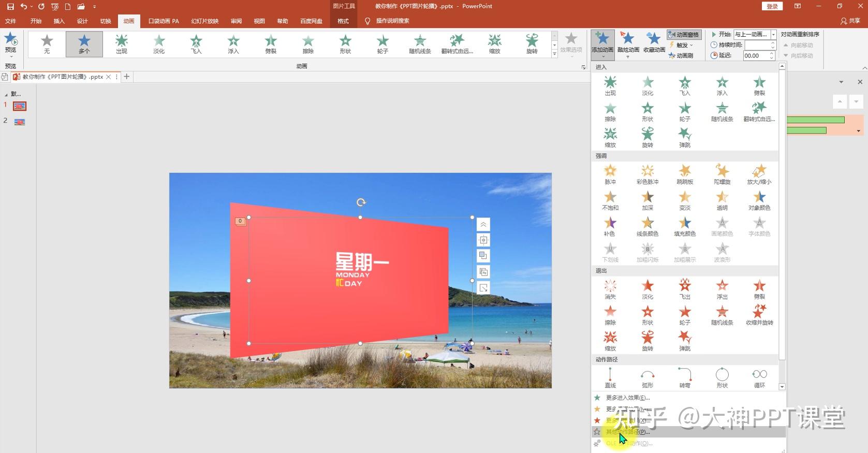Open the customize quick access toolbar dropdown

pos(94,6)
